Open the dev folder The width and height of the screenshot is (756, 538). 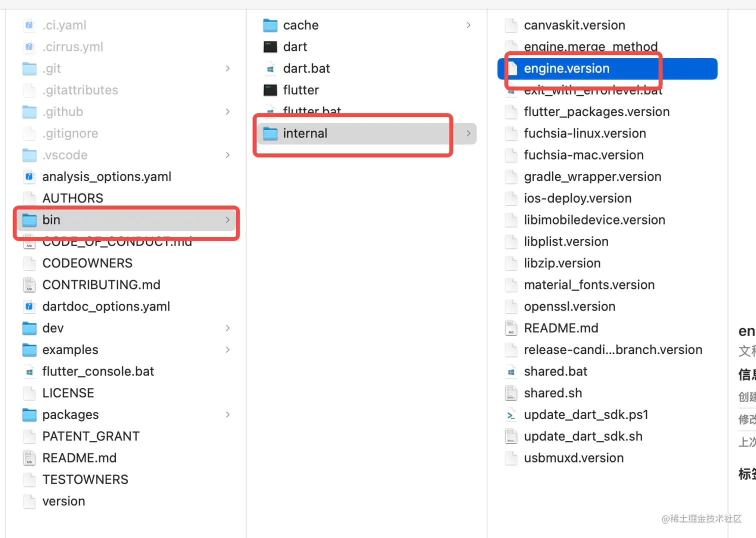point(53,328)
